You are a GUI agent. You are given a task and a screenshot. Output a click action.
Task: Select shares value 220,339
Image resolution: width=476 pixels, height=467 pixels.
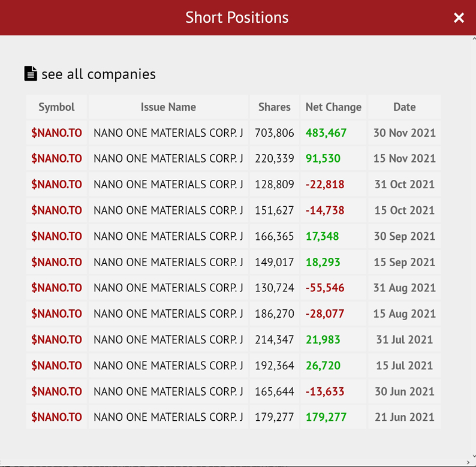(x=275, y=158)
